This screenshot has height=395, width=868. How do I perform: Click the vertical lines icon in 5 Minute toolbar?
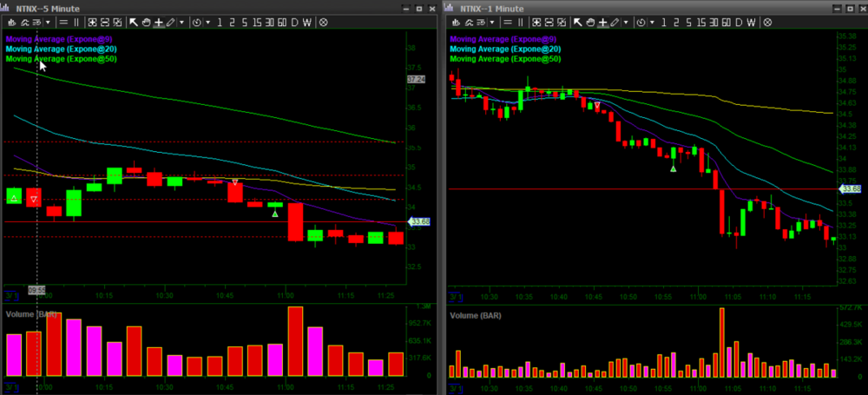point(76,22)
